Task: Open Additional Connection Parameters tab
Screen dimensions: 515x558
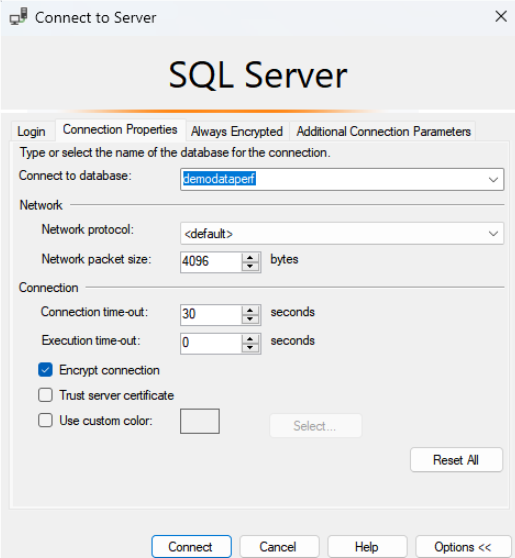Action: [383, 132]
